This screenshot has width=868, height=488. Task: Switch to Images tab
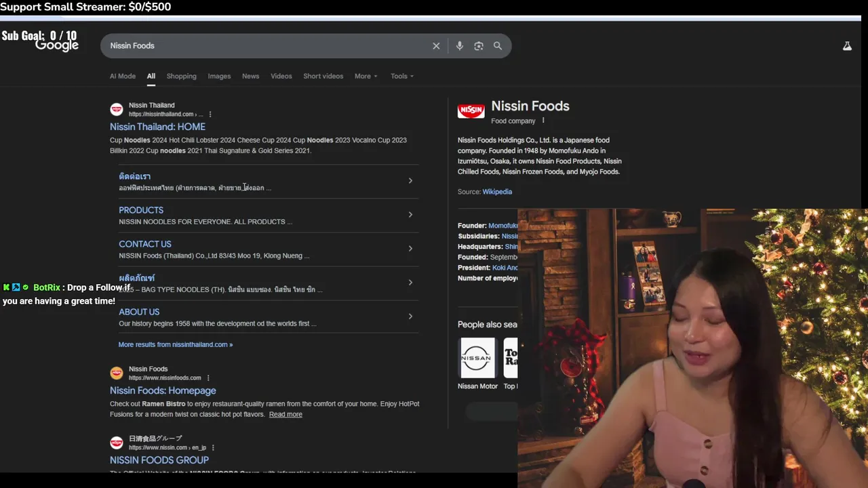tap(219, 76)
